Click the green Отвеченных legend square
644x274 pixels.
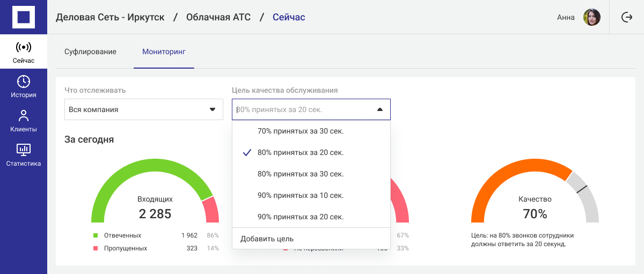pos(96,235)
